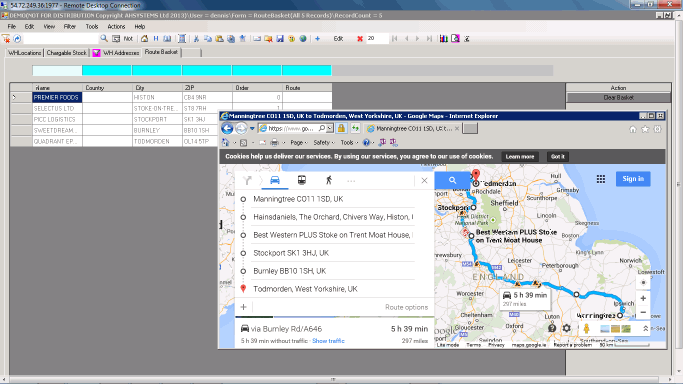
Task: Click the red X delete record icon
Action: [360, 39]
